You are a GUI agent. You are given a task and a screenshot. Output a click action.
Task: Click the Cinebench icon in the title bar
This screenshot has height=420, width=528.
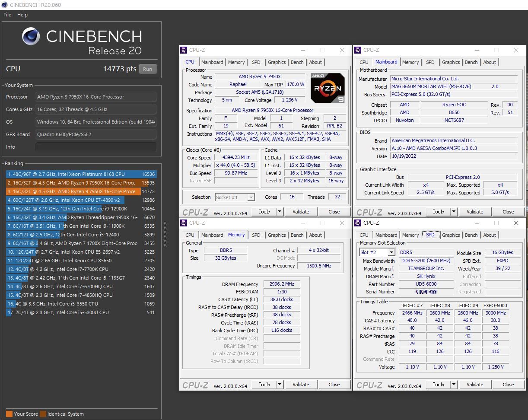[5, 5]
